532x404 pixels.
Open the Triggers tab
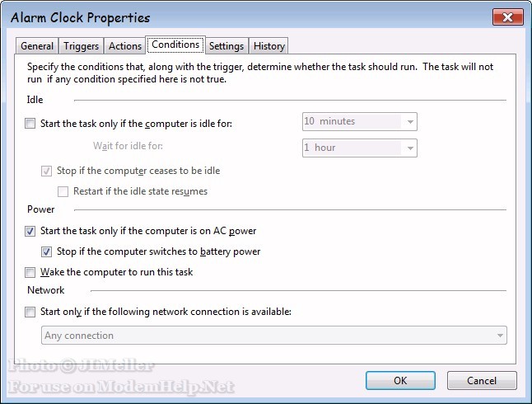pyautogui.click(x=81, y=46)
